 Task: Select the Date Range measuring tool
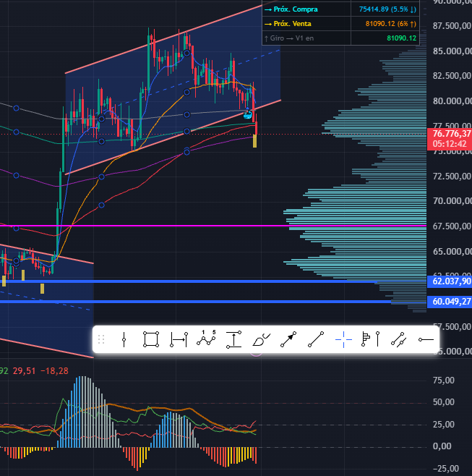click(179, 339)
